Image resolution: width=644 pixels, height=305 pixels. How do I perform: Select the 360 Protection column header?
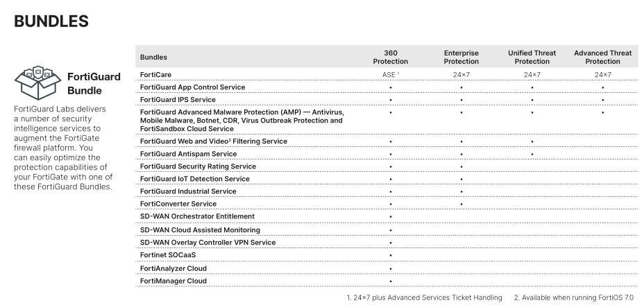tap(390, 57)
